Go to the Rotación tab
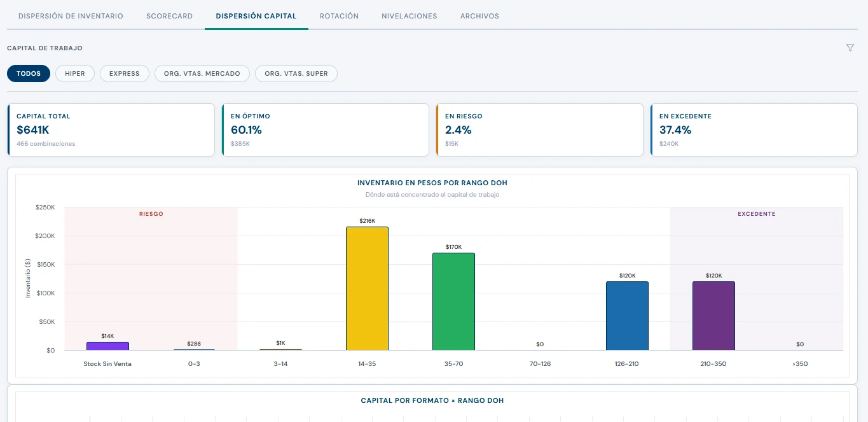Image resolution: width=868 pixels, height=422 pixels. 339,16
